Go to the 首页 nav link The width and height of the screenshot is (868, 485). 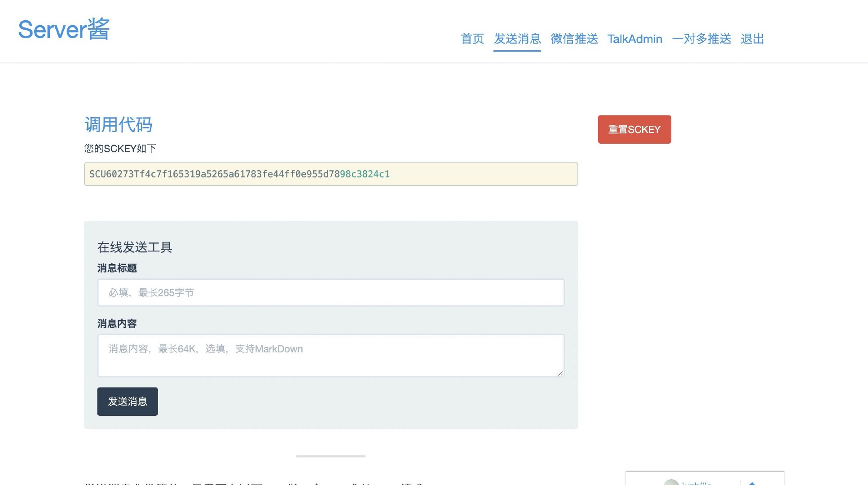click(472, 39)
